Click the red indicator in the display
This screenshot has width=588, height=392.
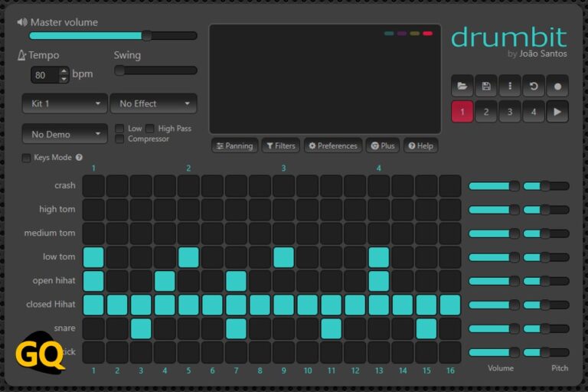pos(427,34)
